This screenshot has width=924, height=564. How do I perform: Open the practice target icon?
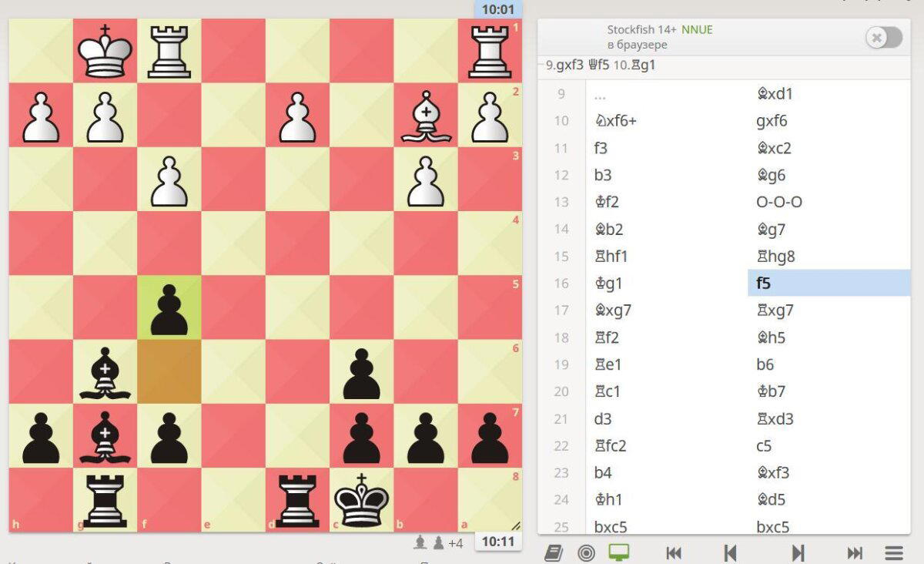[x=586, y=552]
